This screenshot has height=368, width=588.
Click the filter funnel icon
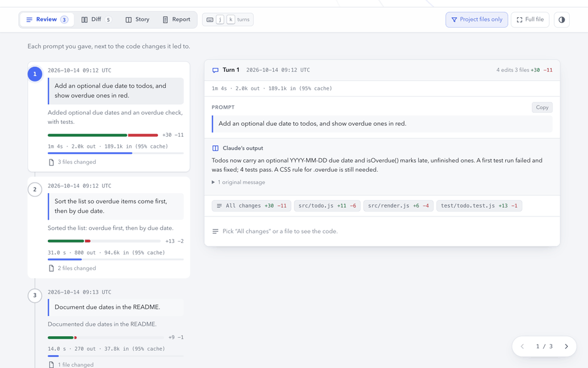click(454, 20)
